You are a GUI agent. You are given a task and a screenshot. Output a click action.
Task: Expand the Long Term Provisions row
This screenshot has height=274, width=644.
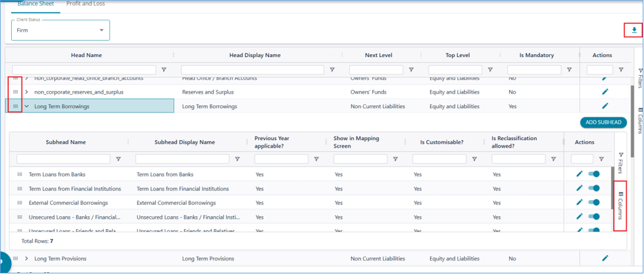click(27, 259)
